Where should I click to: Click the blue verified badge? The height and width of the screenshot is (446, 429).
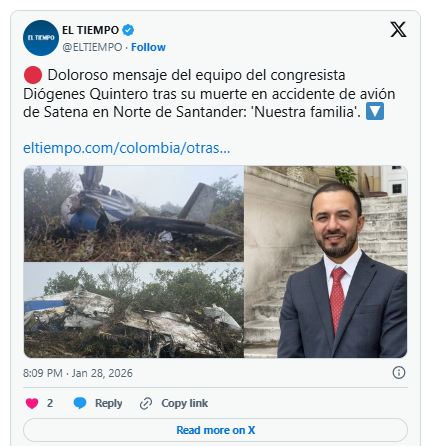128,30
